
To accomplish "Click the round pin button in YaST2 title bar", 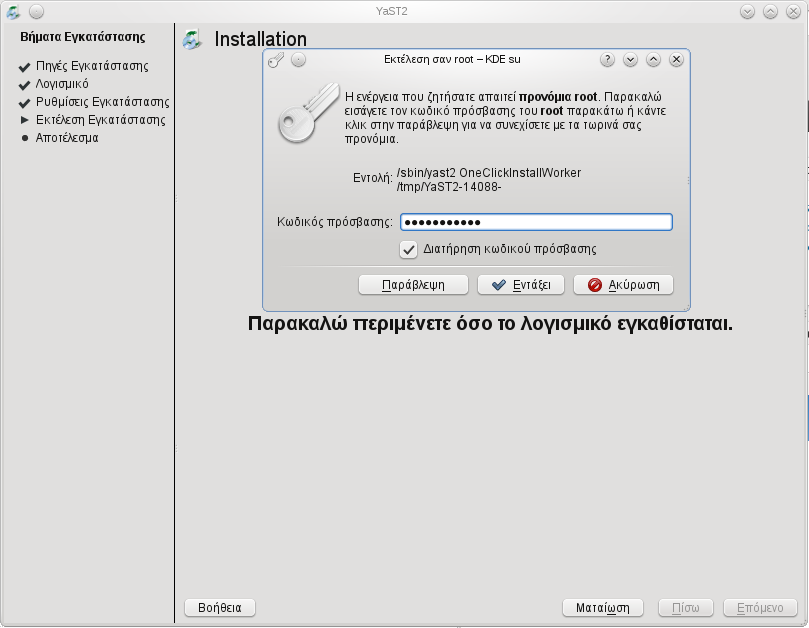I will click(x=36, y=11).
